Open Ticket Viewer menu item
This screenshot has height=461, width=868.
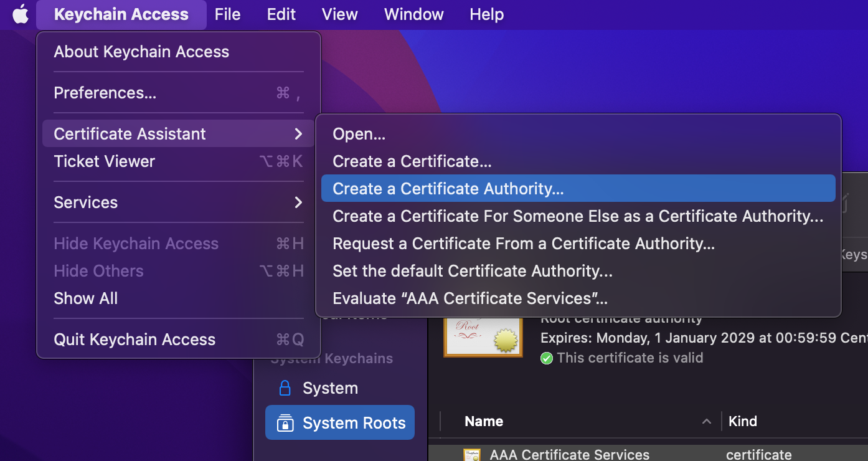pos(104,161)
